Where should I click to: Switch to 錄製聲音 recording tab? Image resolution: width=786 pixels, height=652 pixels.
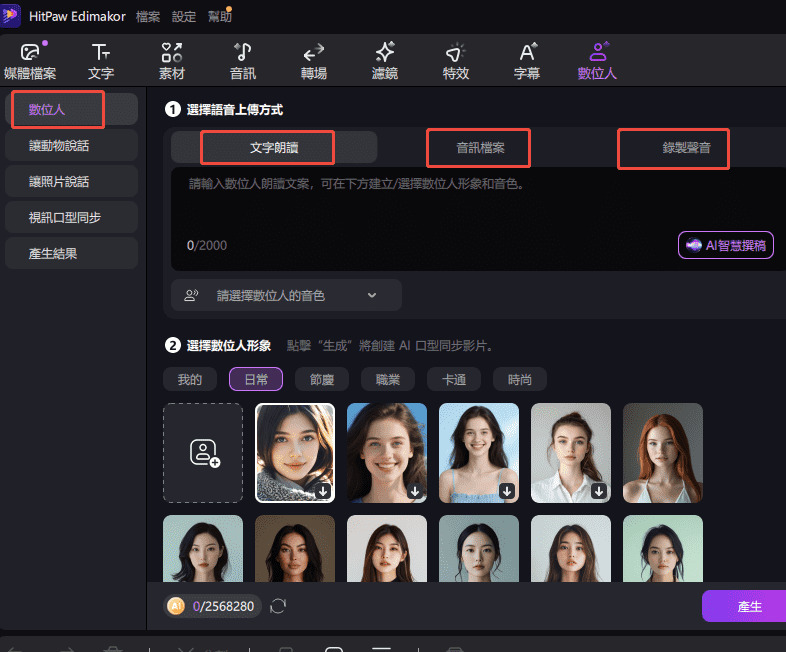[x=673, y=148]
